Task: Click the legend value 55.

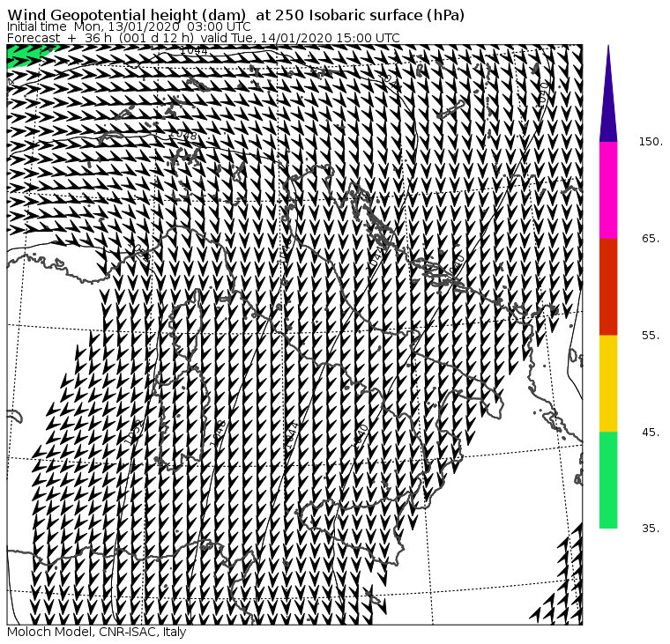Action: coord(651,336)
